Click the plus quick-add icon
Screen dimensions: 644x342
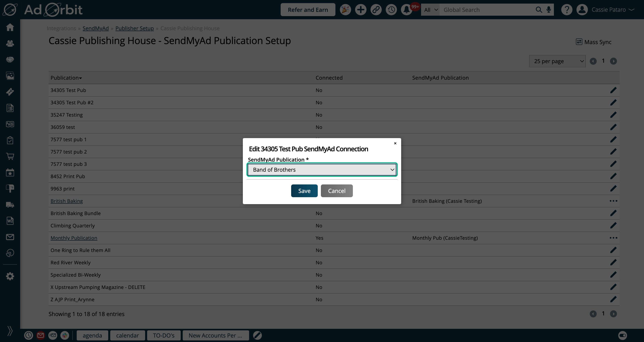click(360, 10)
